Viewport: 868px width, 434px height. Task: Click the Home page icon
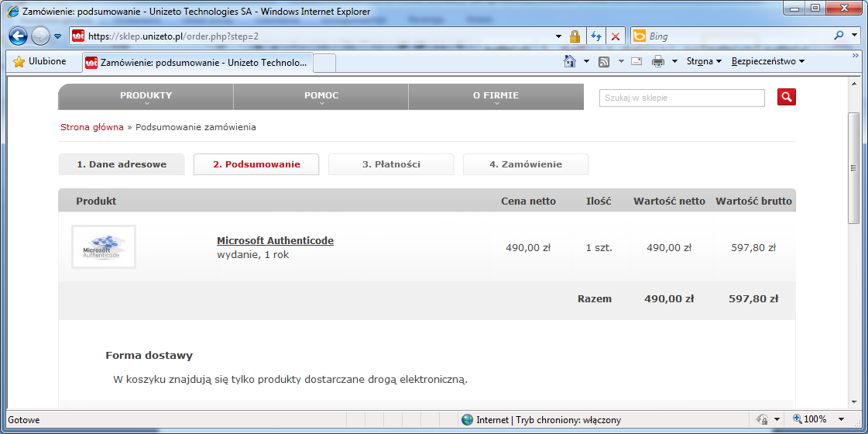pos(570,61)
